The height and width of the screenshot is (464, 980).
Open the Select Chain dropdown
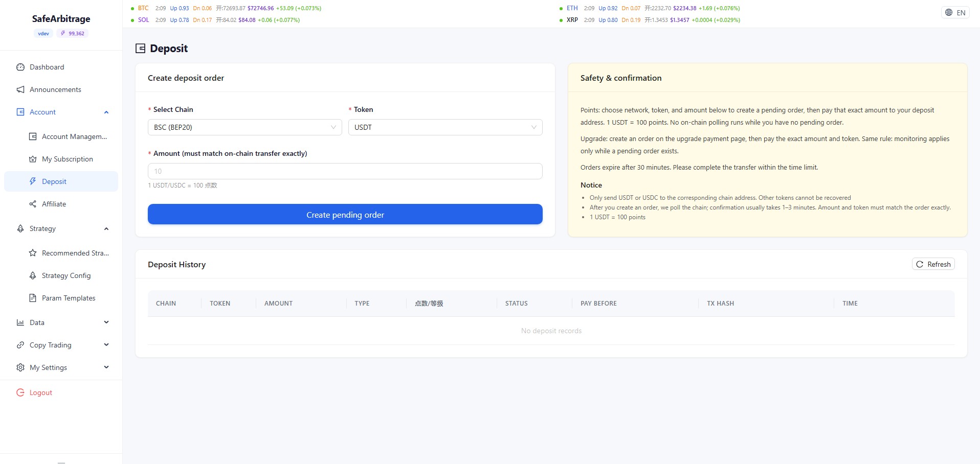[x=244, y=127]
